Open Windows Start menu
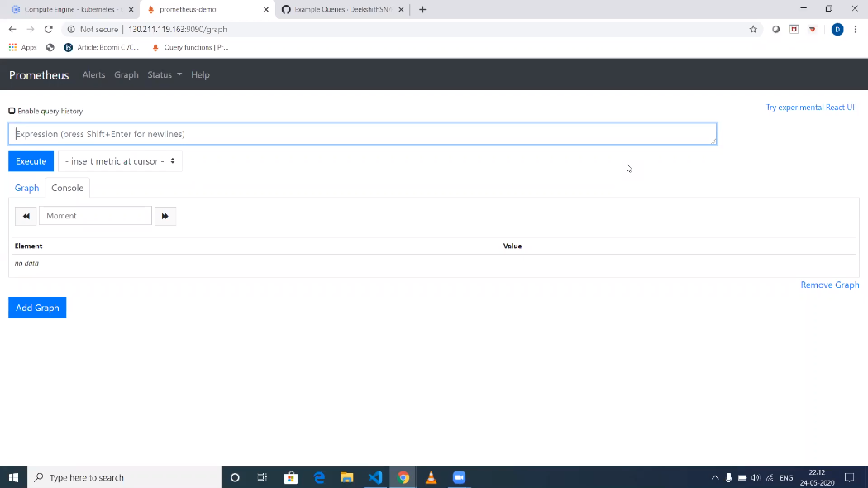 click(x=13, y=477)
